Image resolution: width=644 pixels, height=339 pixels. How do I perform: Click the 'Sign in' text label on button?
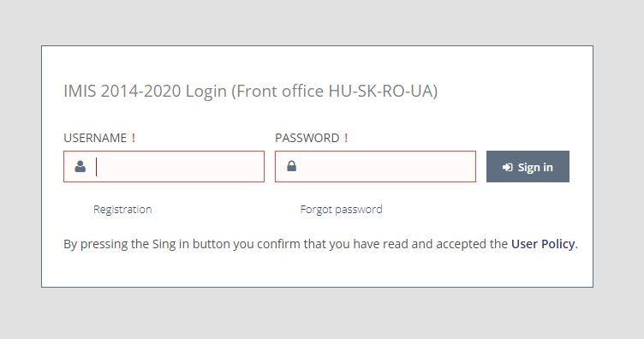[x=535, y=167]
